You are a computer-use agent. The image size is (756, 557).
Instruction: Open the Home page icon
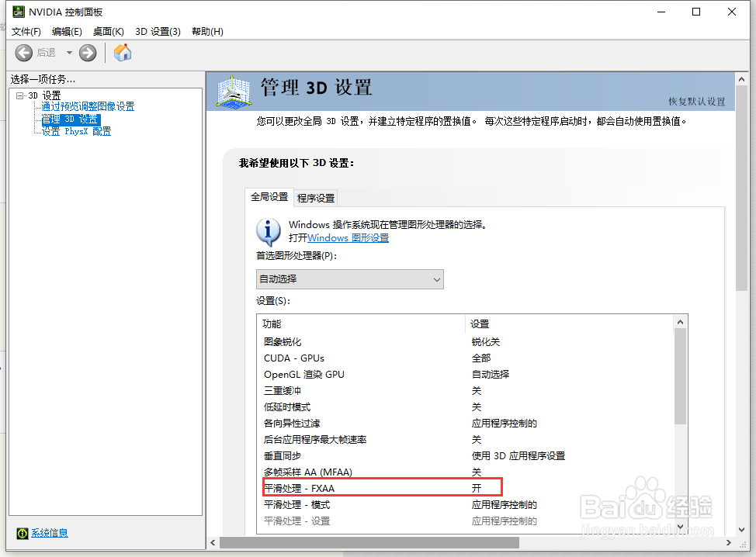click(123, 53)
